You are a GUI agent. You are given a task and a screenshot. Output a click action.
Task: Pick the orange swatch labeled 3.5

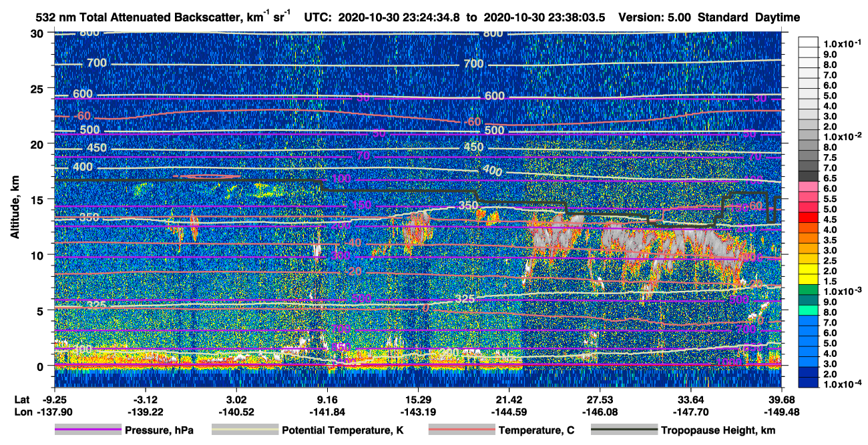(x=809, y=238)
